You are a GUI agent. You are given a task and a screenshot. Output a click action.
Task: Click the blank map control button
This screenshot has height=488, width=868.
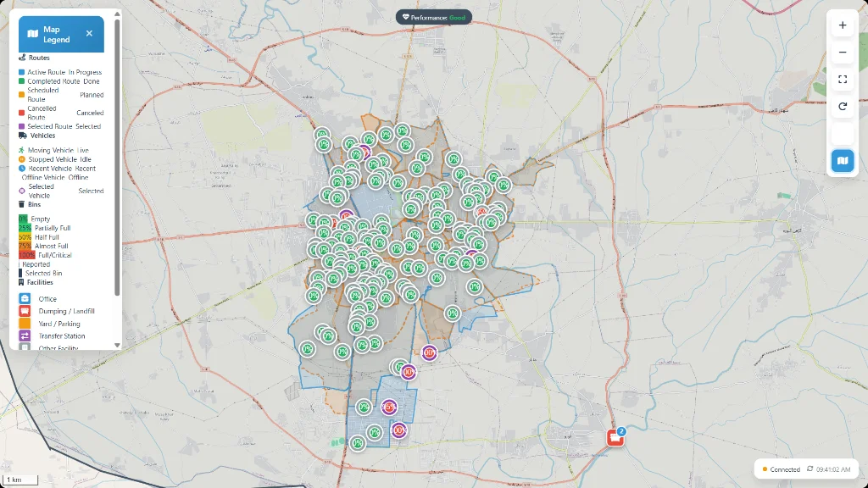[843, 134]
